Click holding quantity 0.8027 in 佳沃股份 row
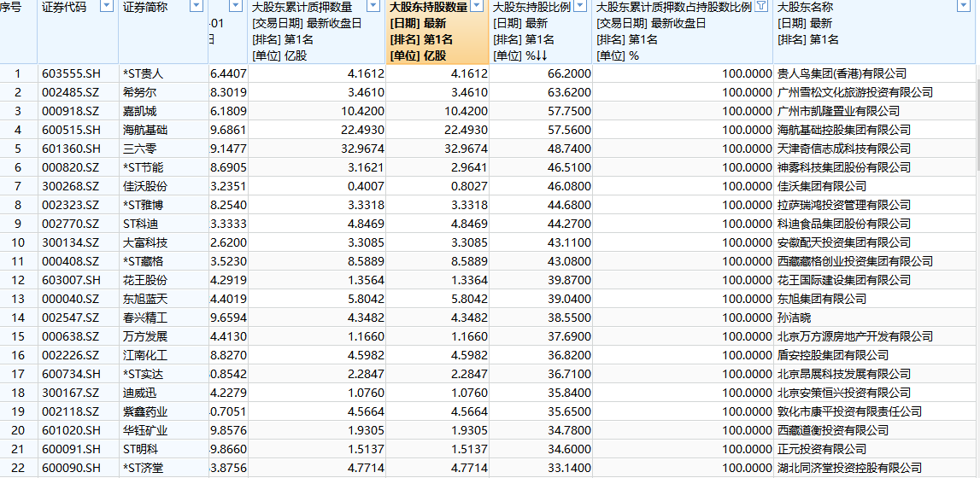This screenshot has width=980, height=478. (x=469, y=186)
